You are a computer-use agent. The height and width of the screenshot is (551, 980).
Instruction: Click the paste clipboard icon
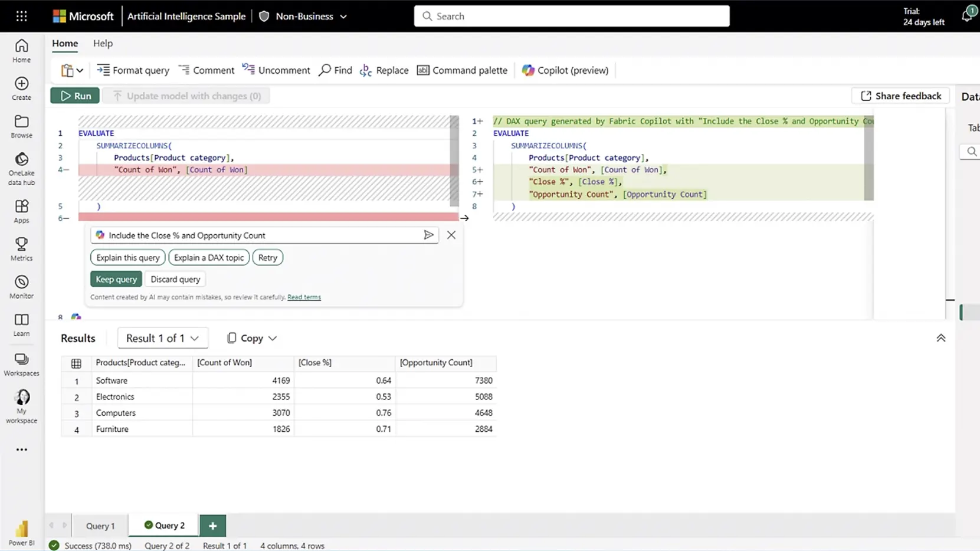point(67,70)
